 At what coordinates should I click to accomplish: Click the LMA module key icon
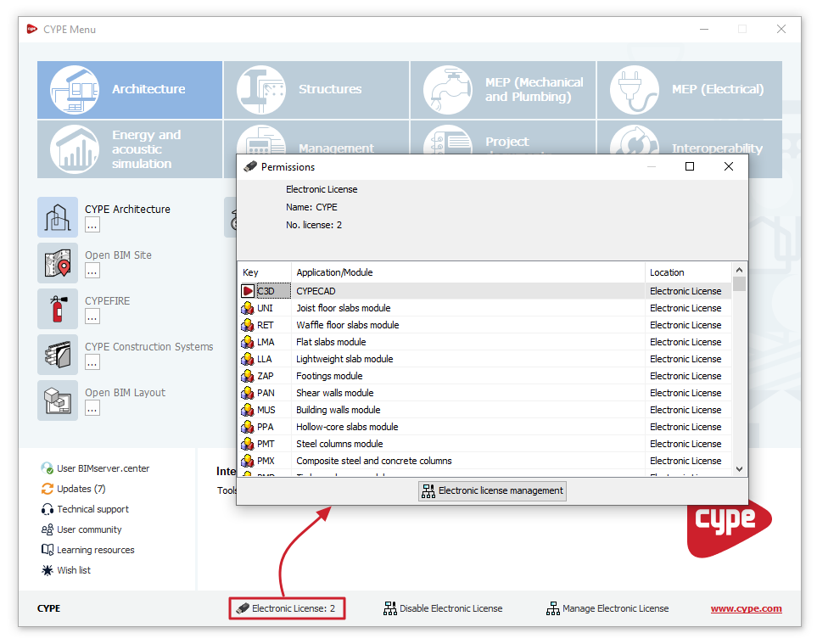(x=248, y=342)
